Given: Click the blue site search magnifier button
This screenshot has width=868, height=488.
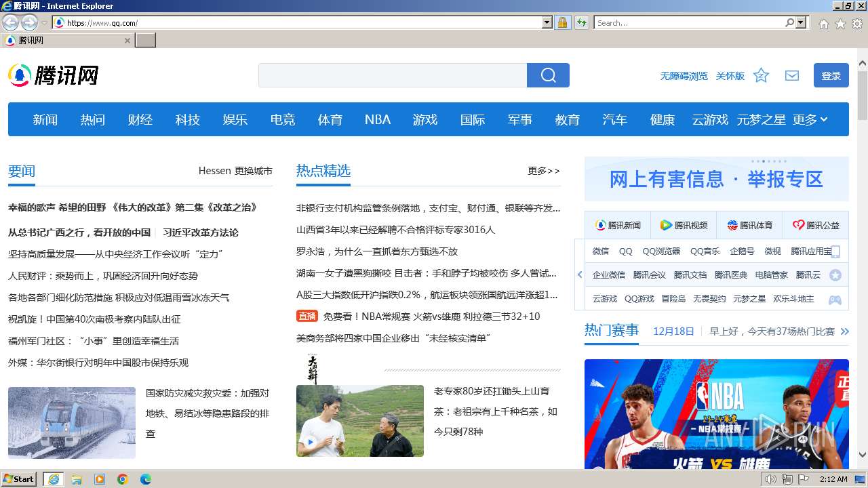Looking at the screenshot, I should click(548, 75).
